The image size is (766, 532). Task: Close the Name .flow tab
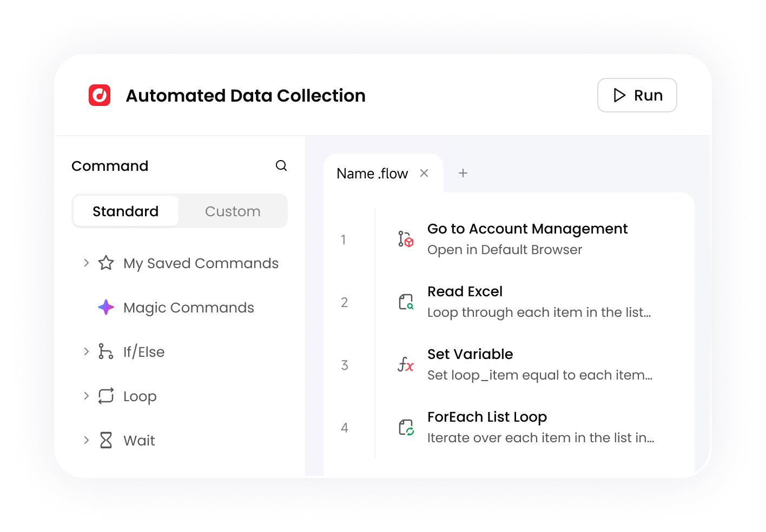(x=424, y=173)
